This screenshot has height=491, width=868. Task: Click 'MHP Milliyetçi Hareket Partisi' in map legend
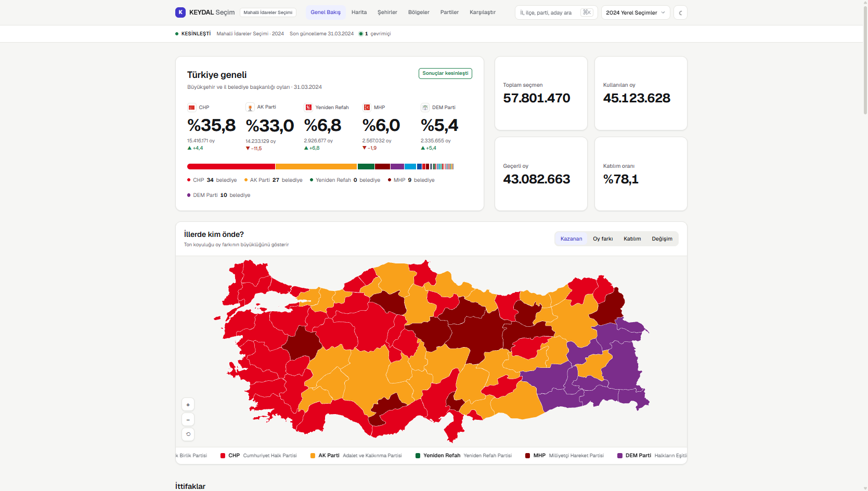[x=564, y=456]
